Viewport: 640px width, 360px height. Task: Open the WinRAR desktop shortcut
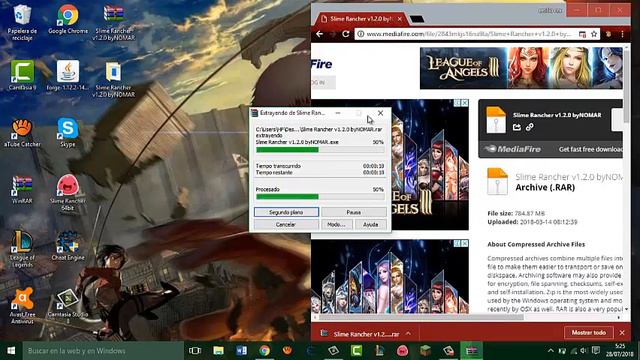pos(22,189)
